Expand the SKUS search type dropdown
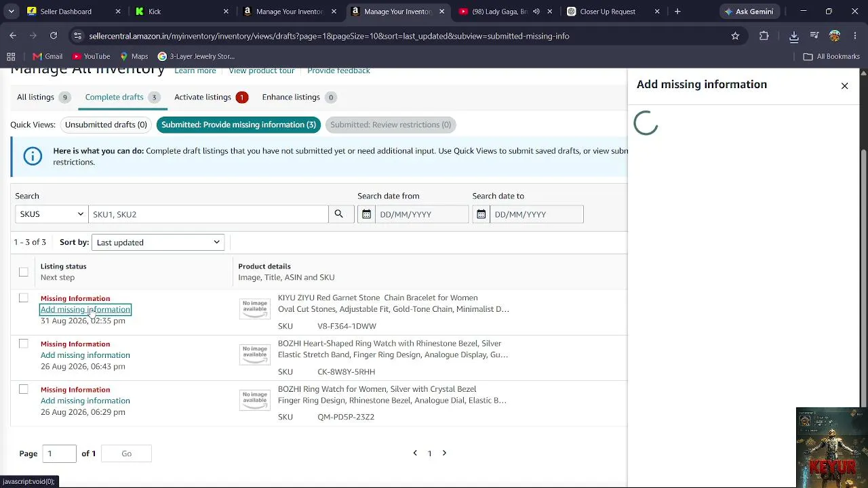 52,214
